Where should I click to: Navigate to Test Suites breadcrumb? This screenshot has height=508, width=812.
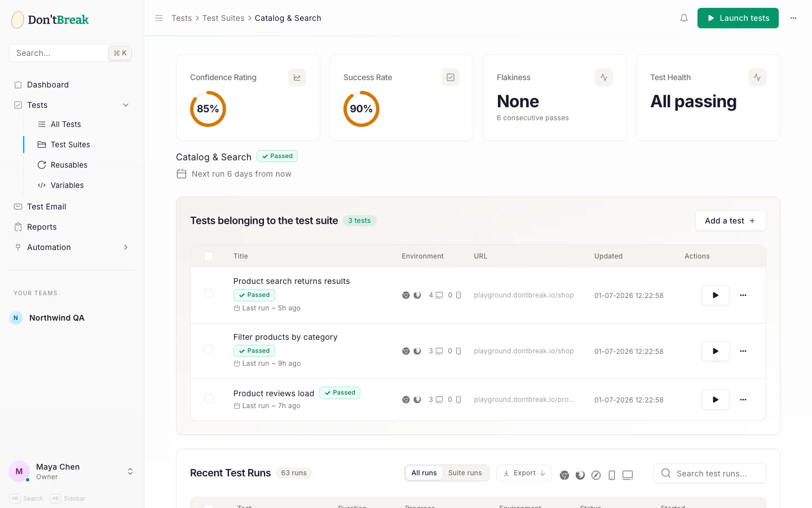[x=223, y=18]
